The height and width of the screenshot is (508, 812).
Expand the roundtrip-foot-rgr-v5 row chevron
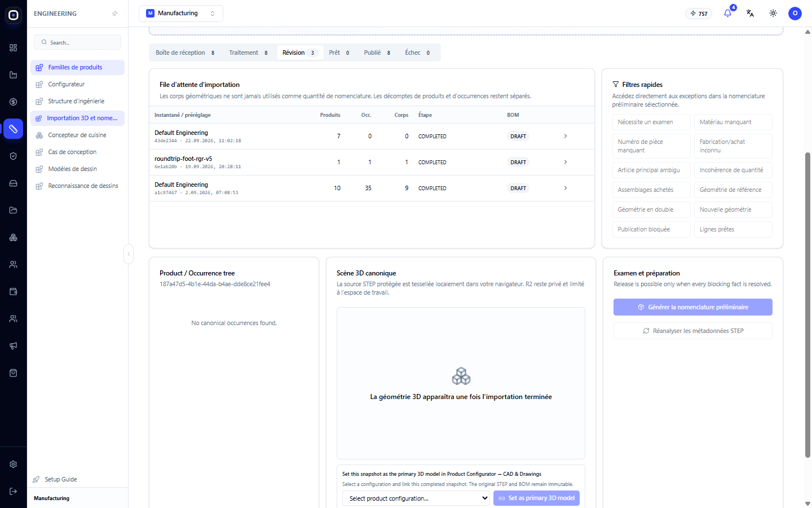point(566,162)
